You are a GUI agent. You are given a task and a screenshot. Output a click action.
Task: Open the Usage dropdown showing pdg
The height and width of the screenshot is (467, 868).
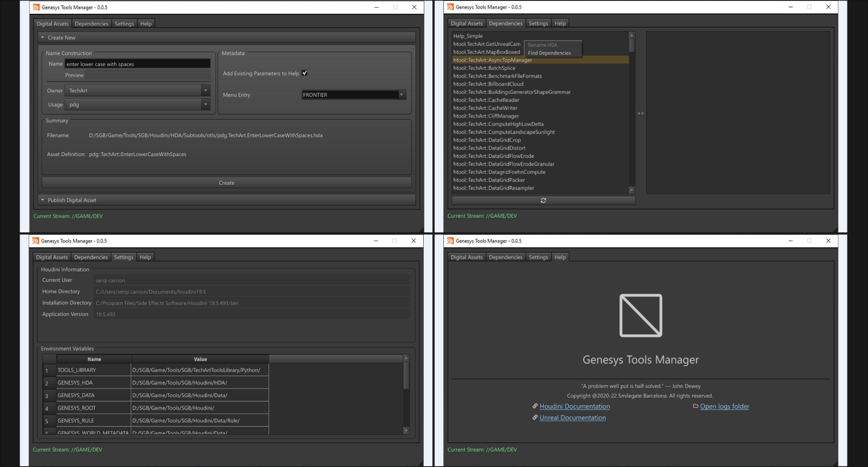[138, 104]
